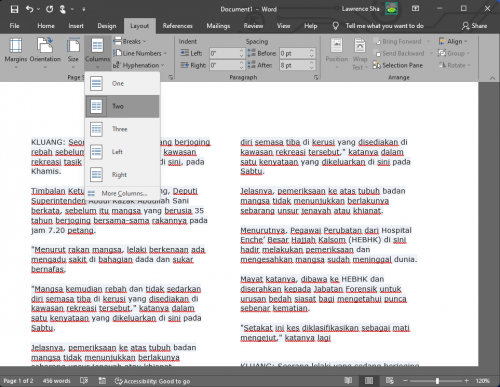Open the View tab
500x387 pixels.
(283, 26)
